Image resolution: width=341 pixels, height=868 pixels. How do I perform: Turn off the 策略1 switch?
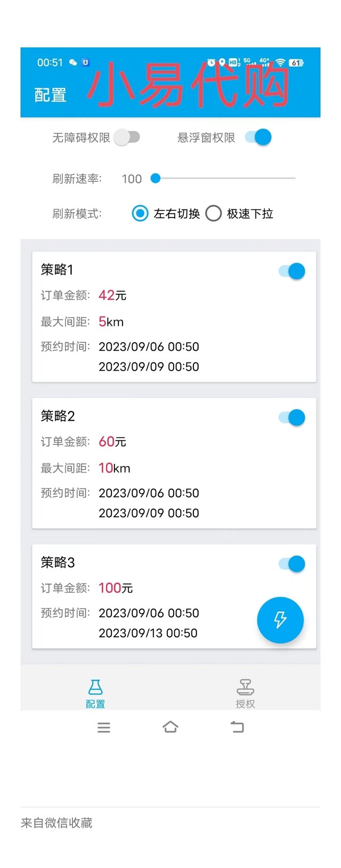(292, 271)
